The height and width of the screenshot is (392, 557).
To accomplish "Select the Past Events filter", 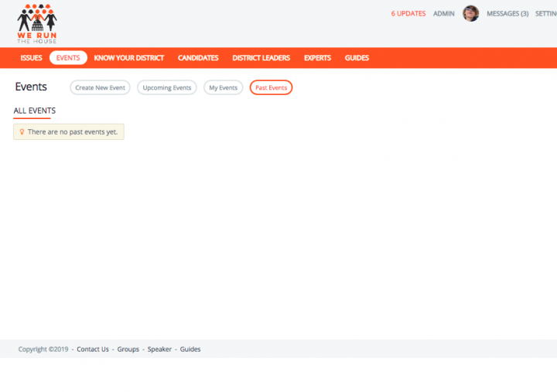I will point(271,87).
